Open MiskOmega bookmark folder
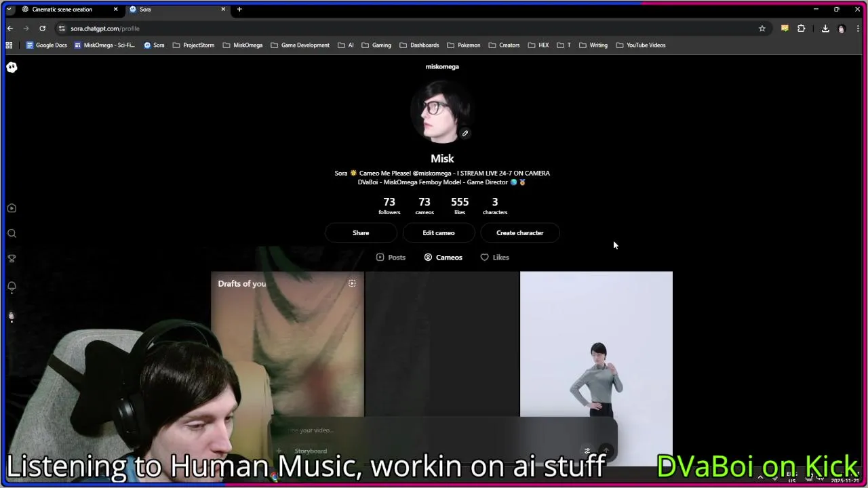 point(243,45)
